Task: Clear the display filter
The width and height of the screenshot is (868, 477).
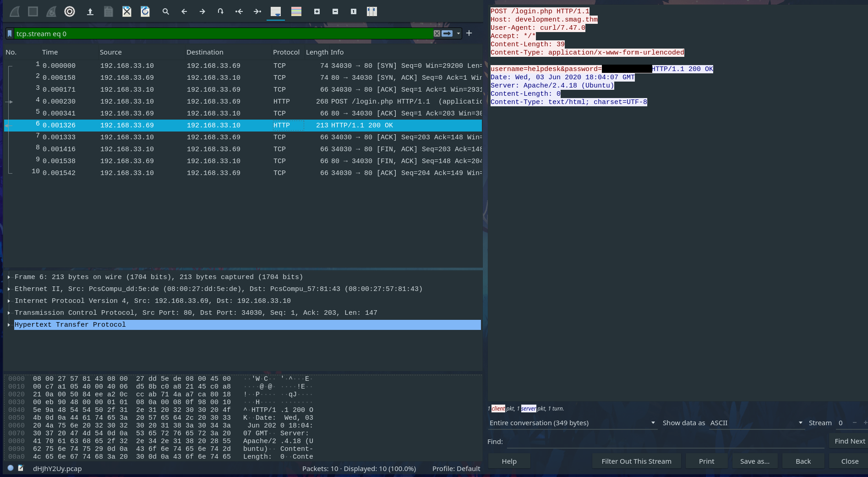Action: pos(437,33)
